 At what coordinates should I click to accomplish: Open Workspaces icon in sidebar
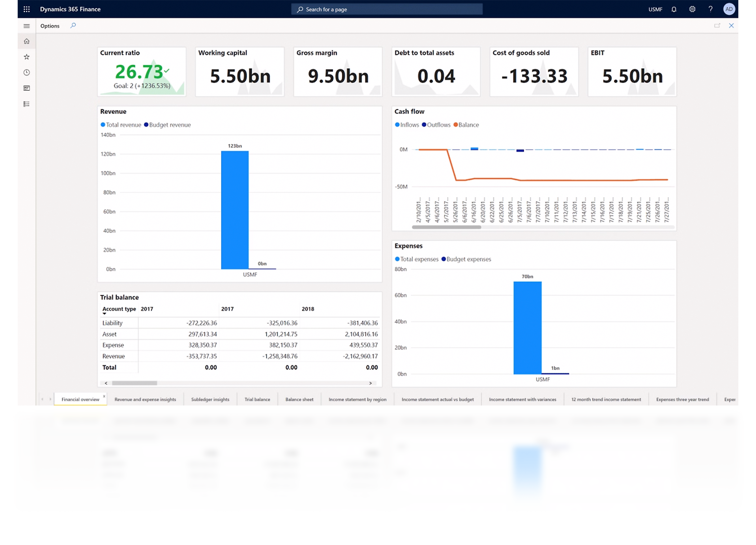pyautogui.click(x=27, y=88)
